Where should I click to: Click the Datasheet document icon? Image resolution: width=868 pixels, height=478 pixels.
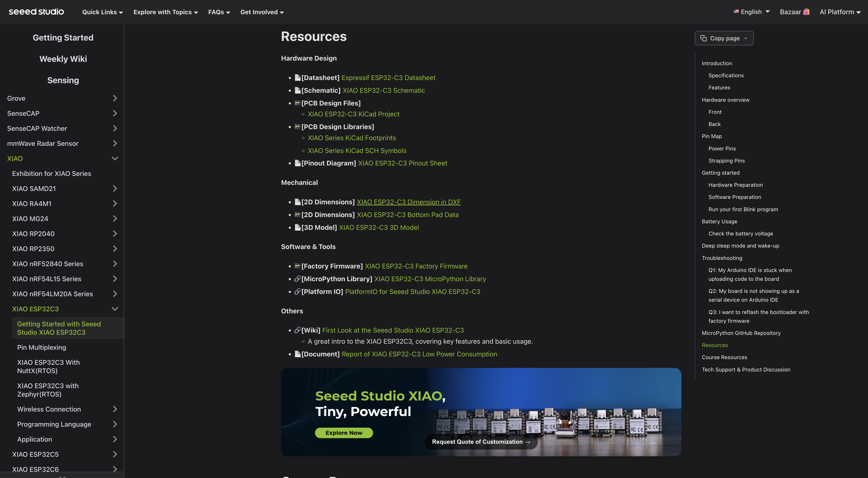click(298, 78)
